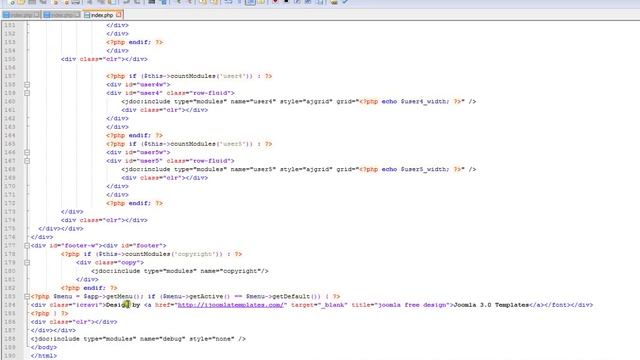
Task: Click the jdoc:include name="user4" line
Action: pos(298,101)
